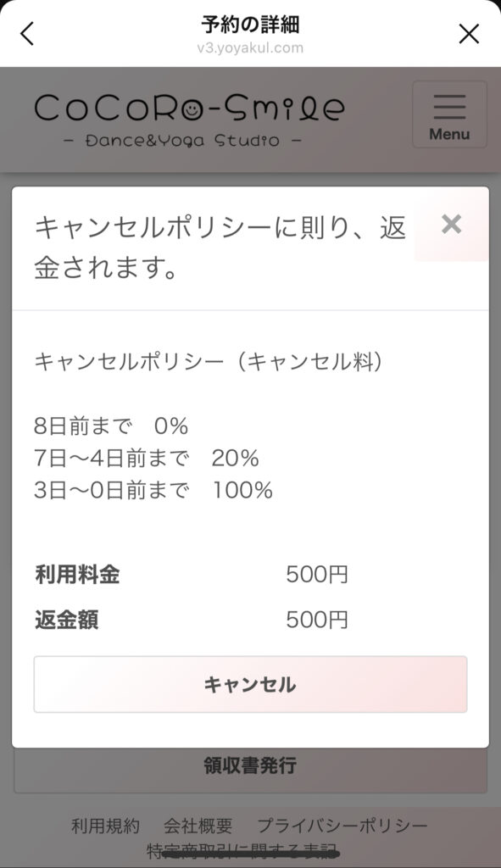Open the 利用規約 link

tap(105, 826)
